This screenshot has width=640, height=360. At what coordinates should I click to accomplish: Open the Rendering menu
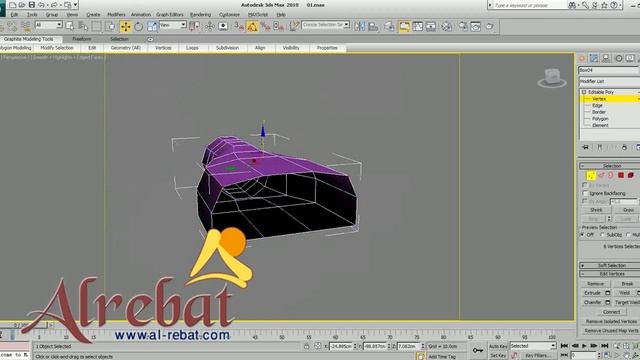point(200,15)
